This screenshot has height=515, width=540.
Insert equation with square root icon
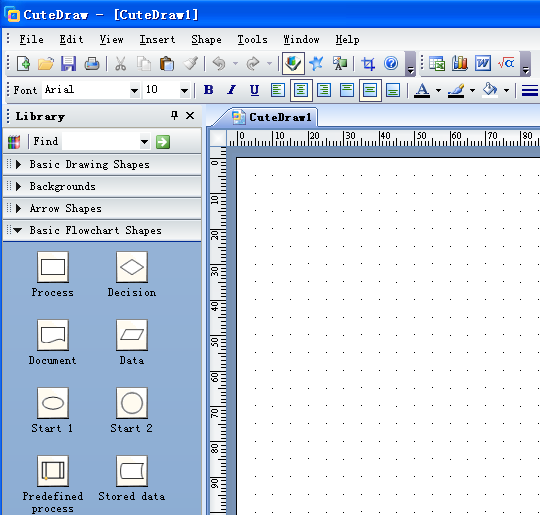[506, 63]
